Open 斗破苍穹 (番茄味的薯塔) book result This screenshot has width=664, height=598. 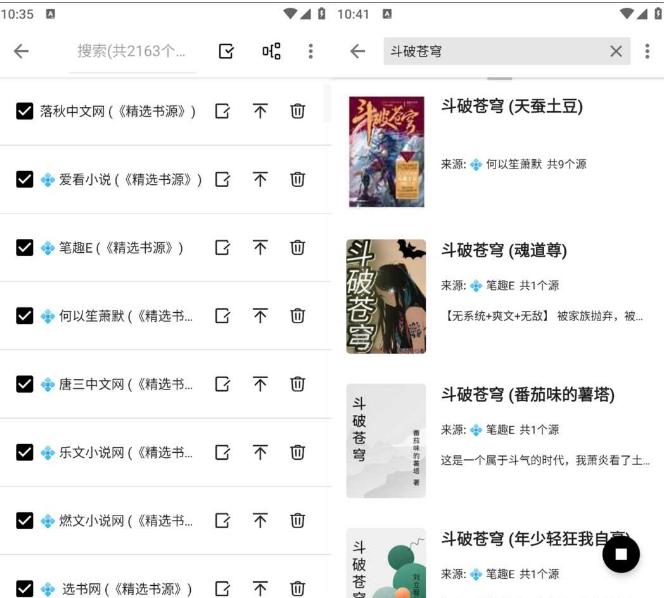tap(527, 395)
